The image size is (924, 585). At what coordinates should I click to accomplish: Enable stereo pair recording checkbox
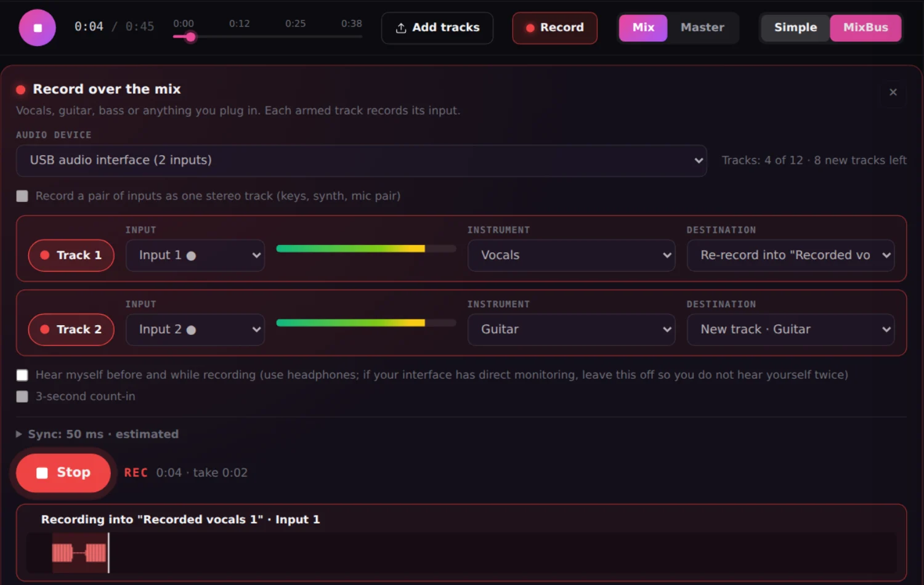click(22, 196)
